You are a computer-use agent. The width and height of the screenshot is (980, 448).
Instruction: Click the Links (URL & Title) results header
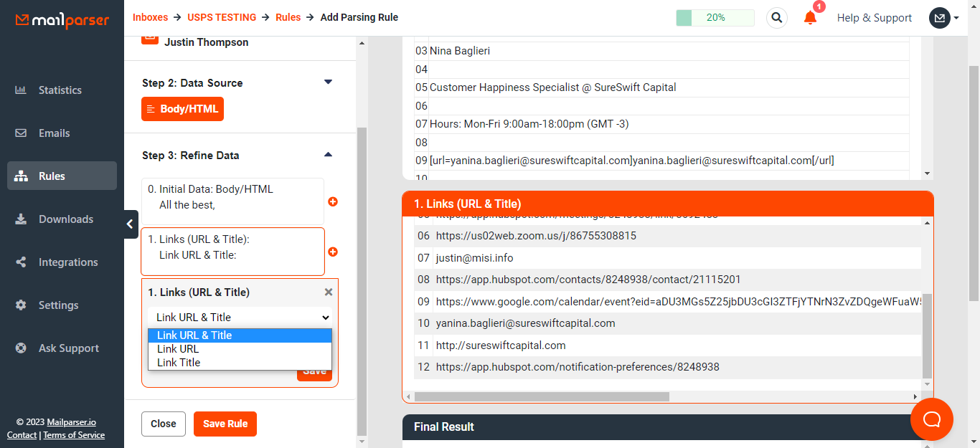pos(668,204)
